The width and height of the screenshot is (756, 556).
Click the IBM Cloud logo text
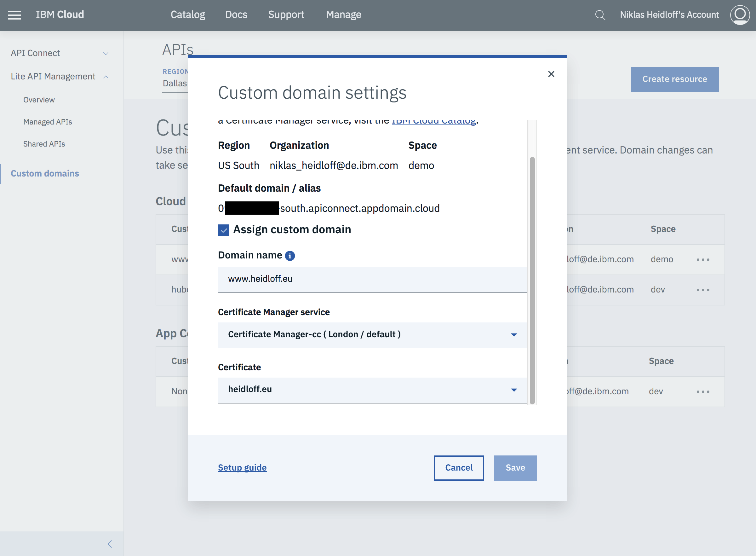[x=60, y=15]
